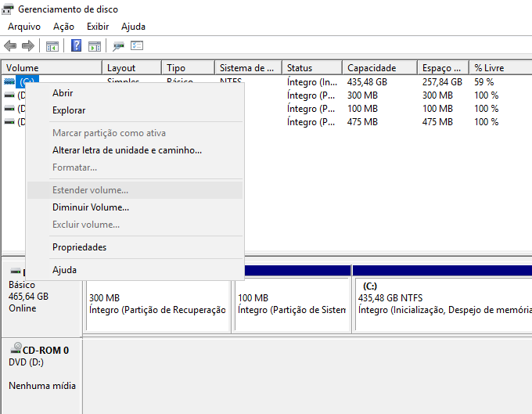Click the Básico 465,64 GB Online disk label
532x414 pixels.
click(x=28, y=297)
